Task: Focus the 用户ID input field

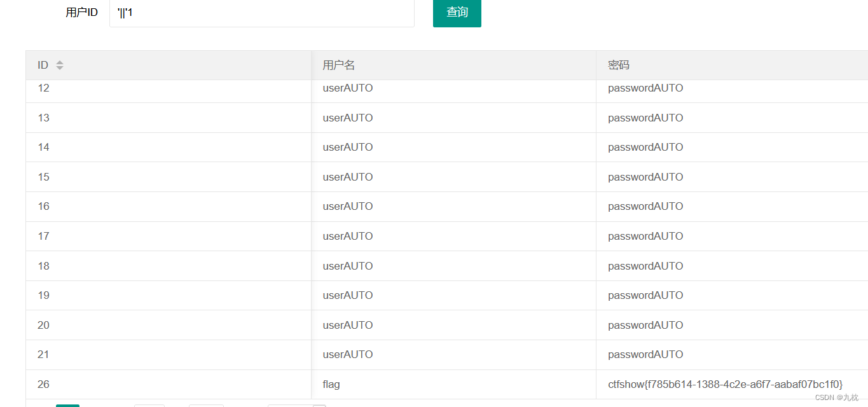Action: (262, 12)
